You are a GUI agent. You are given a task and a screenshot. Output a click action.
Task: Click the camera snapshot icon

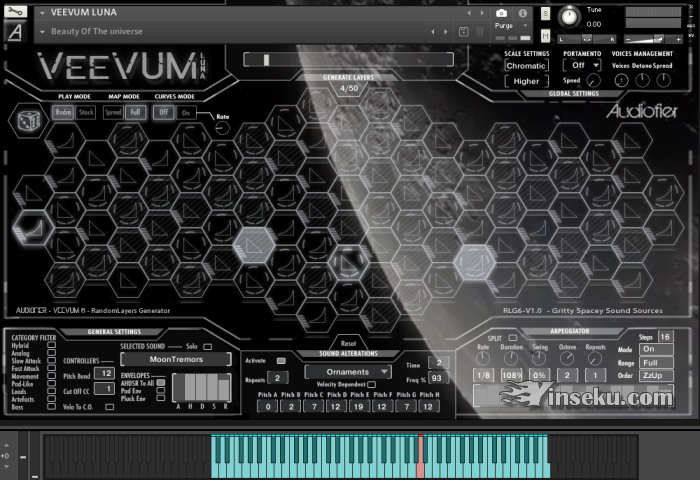coord(501,13)
